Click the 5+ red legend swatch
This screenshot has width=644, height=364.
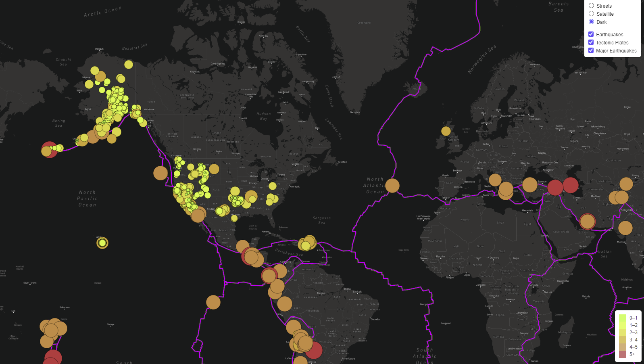click(x=623, y=354)
